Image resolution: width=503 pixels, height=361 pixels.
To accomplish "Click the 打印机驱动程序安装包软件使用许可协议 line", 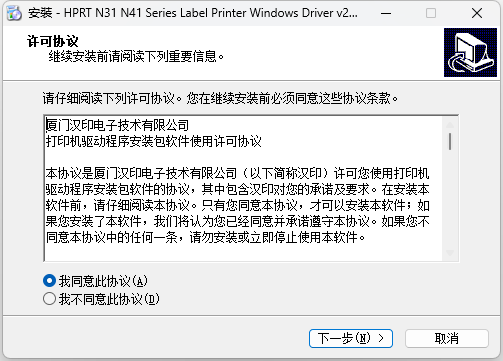I will 154,142.
